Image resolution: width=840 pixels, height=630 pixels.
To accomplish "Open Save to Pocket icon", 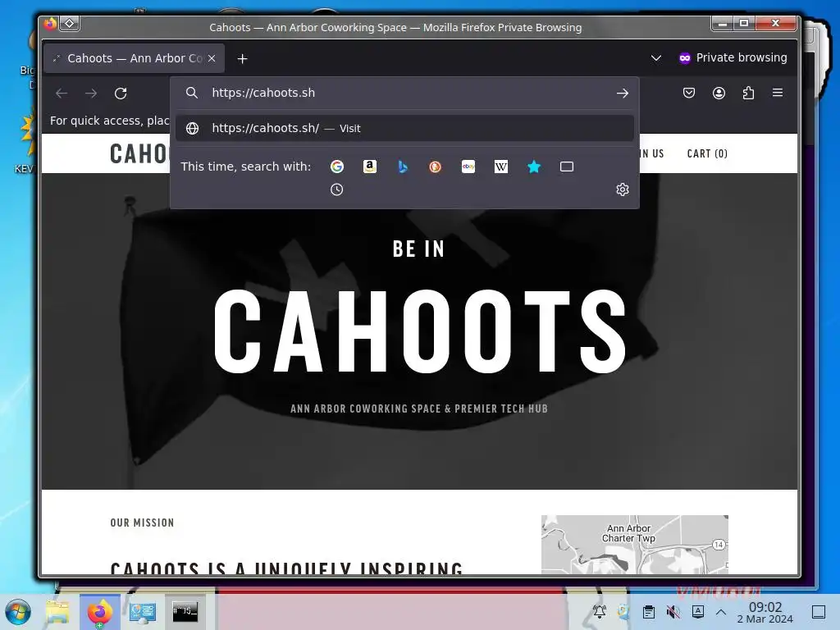I will [x=689, y=94].
